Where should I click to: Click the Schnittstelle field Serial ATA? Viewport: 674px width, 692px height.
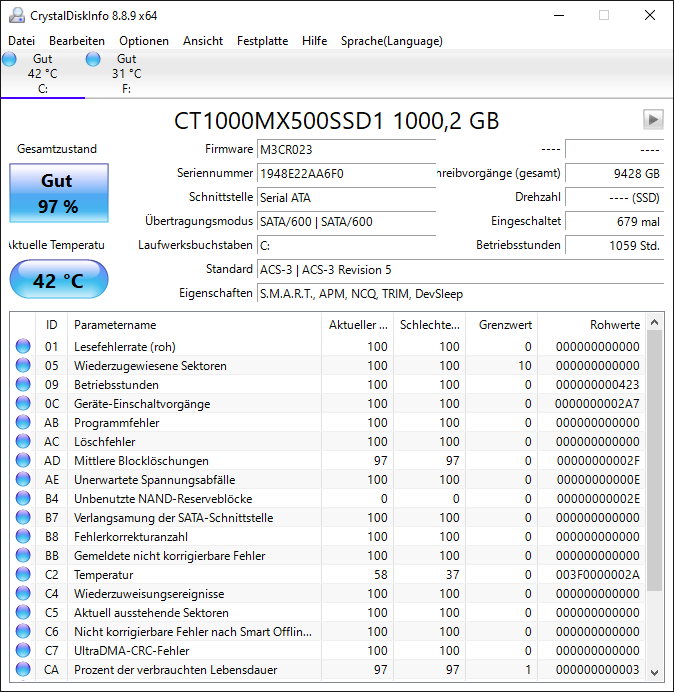tap(346, 197)
